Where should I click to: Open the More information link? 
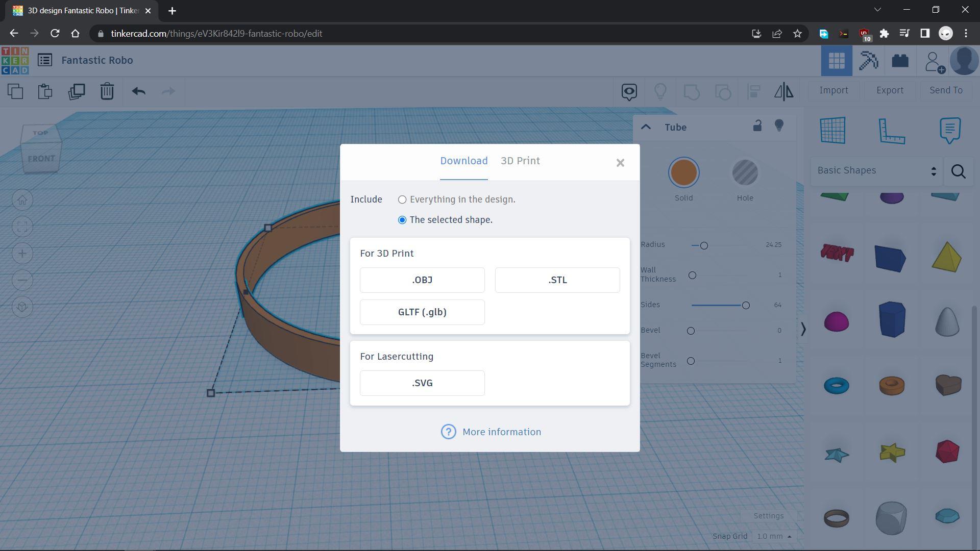(501, 432)
